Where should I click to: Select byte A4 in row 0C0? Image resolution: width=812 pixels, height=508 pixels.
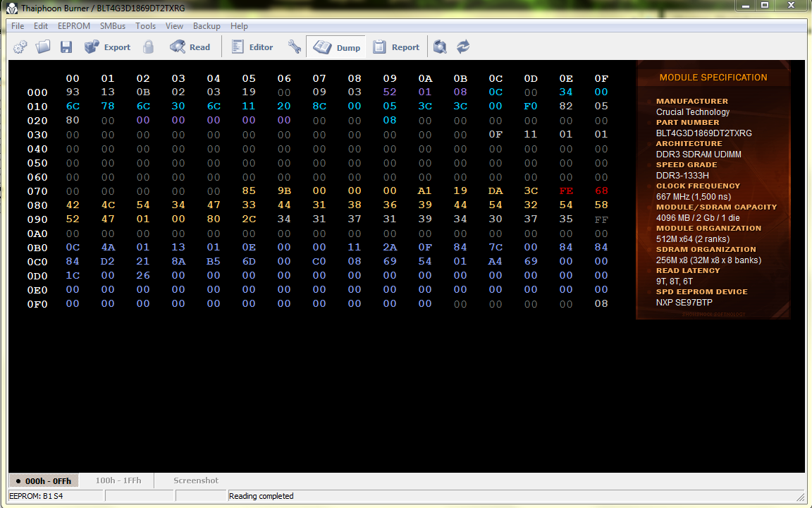(x=496, y=261)
